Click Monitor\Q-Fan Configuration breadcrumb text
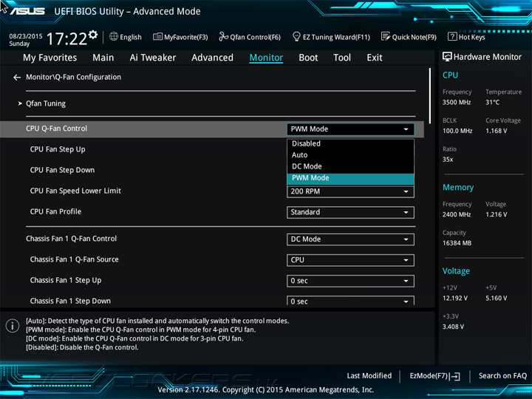The image size is (532, 399). (74, 78)
